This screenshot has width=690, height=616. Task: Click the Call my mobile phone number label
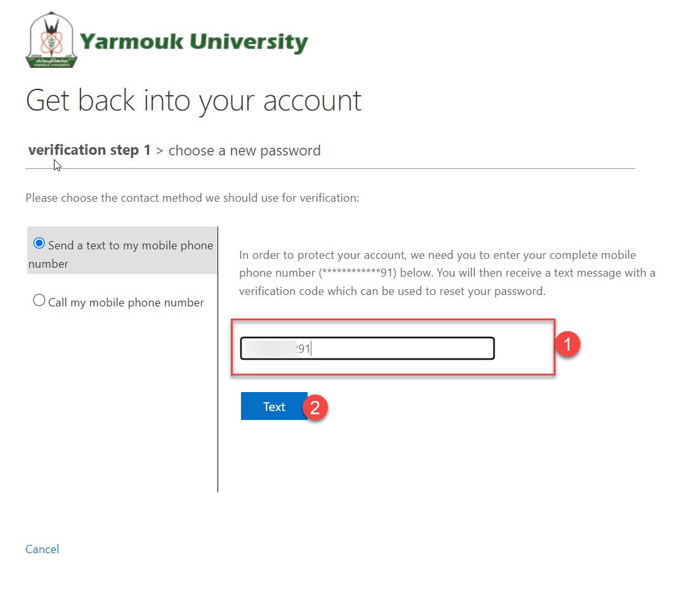click(126, 303)
